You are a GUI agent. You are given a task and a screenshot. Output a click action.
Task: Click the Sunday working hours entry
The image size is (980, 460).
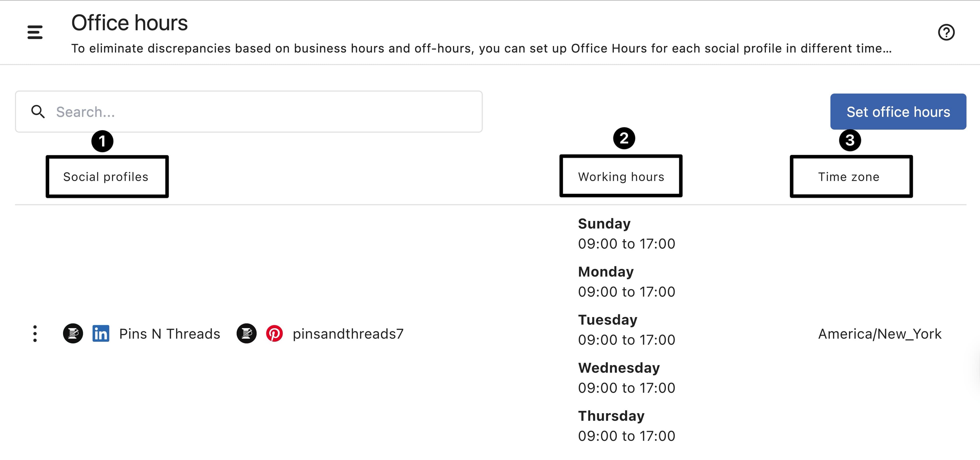pos(626,234)
